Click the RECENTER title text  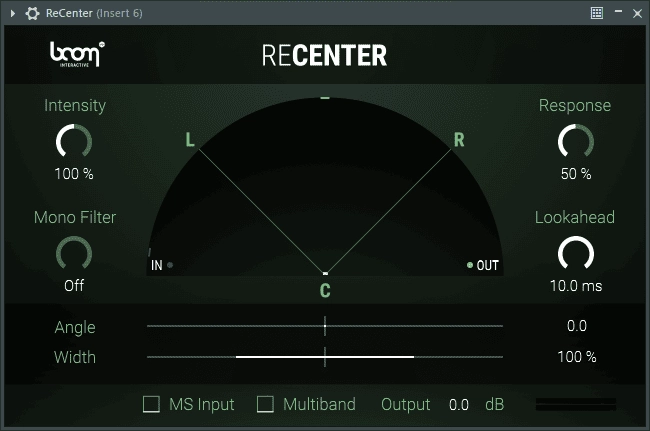point(324,56)
